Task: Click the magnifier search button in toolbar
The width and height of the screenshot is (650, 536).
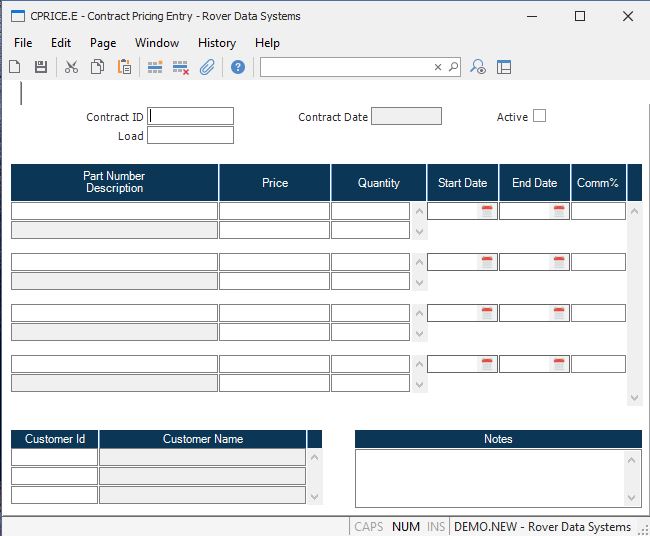Action: click(x=453, y=67)
